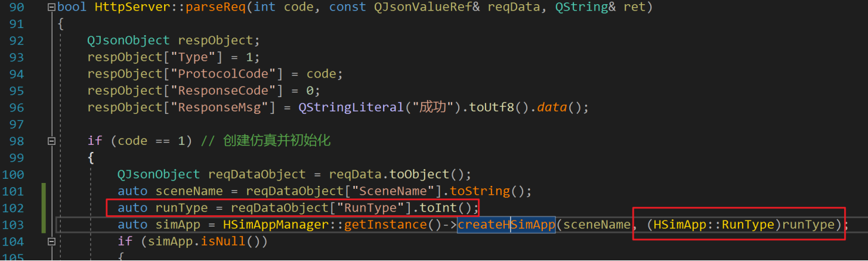Viewport: 868px width, 261px height.
Task: Collapse the parseReq function fold at line 90
Action: (51, 8)
